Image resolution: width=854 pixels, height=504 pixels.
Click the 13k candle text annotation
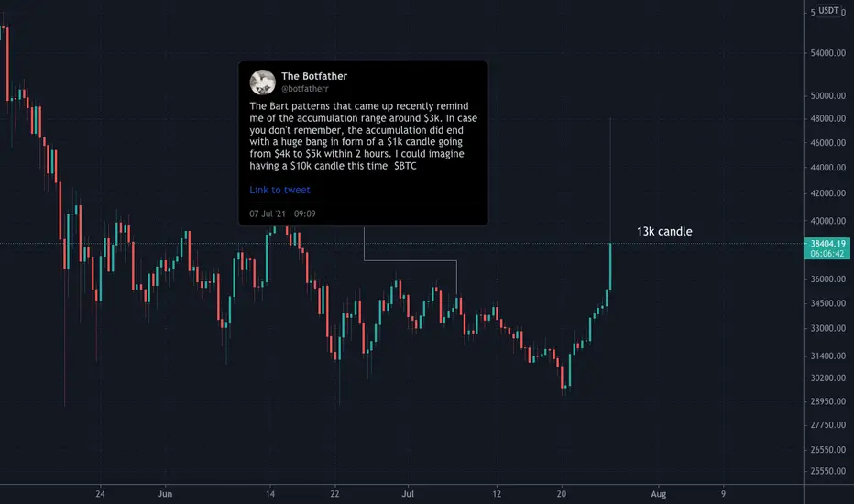664,231
